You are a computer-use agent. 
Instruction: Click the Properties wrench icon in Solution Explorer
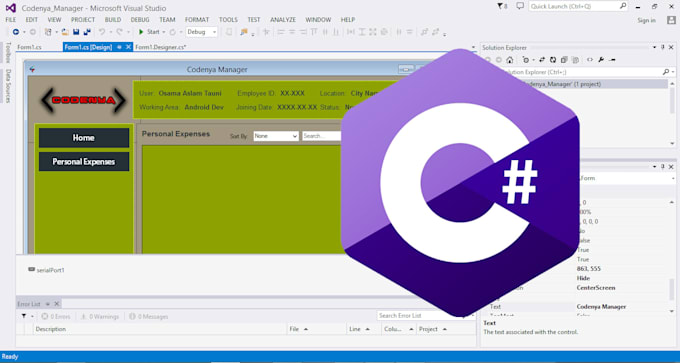(601, 60)
